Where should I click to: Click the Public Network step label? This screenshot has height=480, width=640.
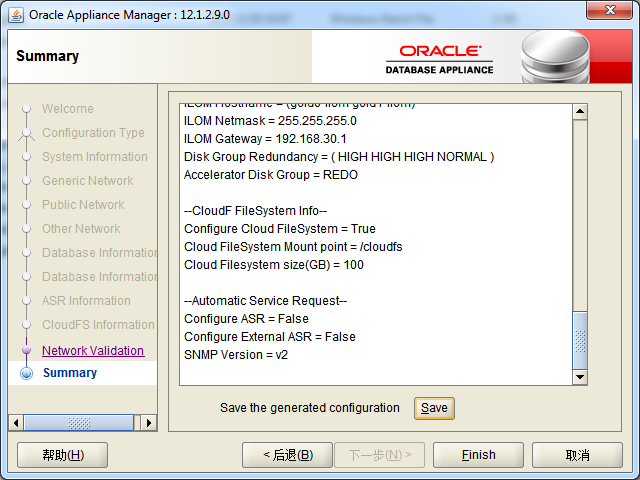[x=83, y=204]
